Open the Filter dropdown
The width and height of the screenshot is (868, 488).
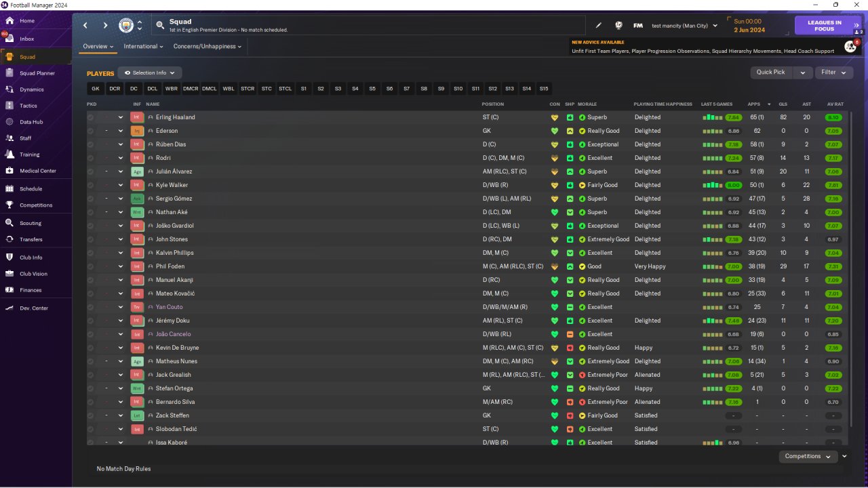(834, 73)
